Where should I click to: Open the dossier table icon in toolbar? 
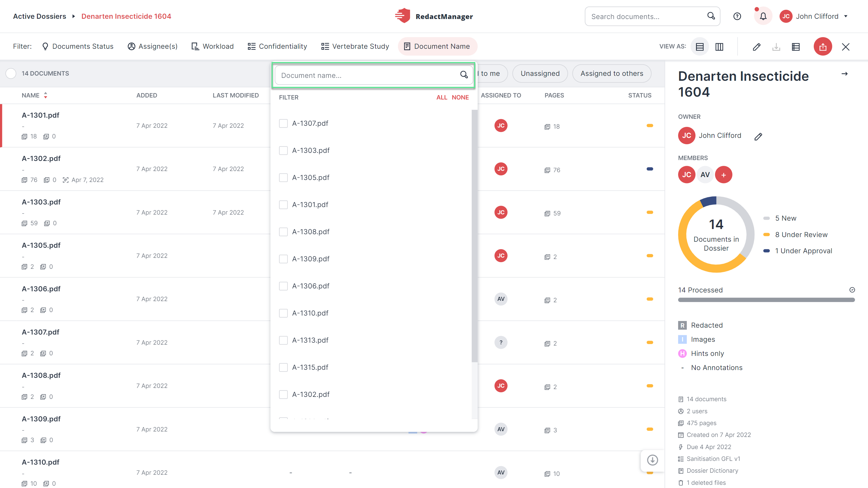pyautogui.click(x=796, y=46)
